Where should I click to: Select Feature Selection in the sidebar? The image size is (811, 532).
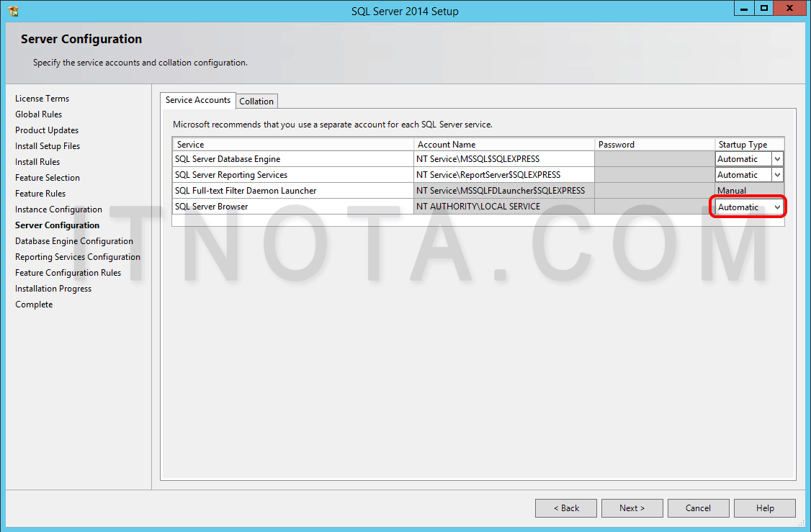tap(47, 177)
